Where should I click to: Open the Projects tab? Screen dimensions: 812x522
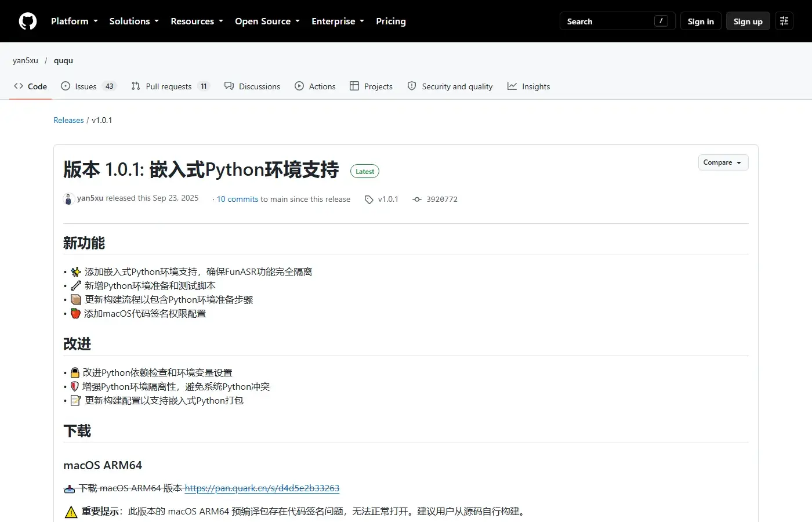(x=371, y=86)
